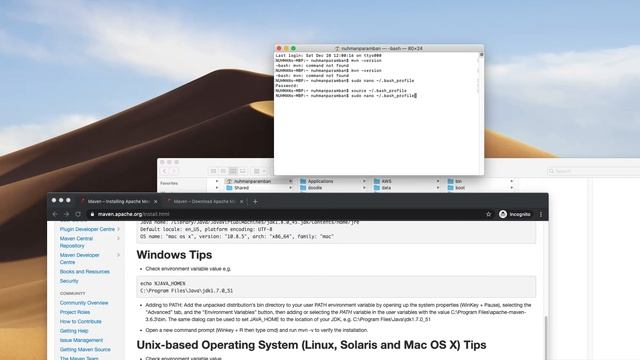Close the Maven Installing Apache tab

[156, 202]
